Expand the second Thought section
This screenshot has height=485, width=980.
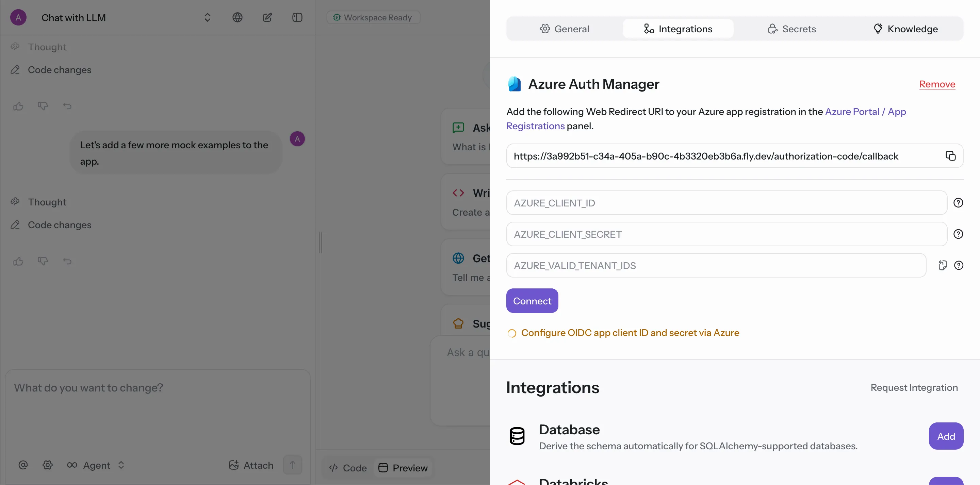(x=47, y=202)
